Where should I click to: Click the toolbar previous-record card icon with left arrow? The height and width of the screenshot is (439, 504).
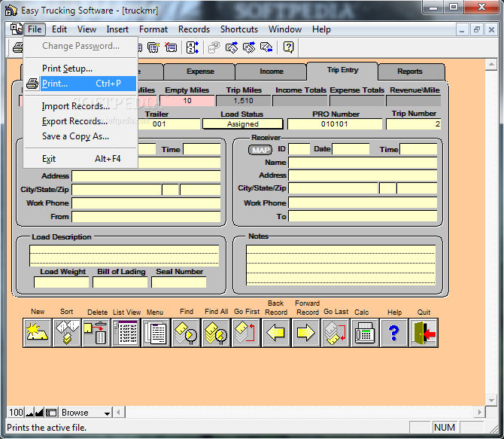point(266,47)
